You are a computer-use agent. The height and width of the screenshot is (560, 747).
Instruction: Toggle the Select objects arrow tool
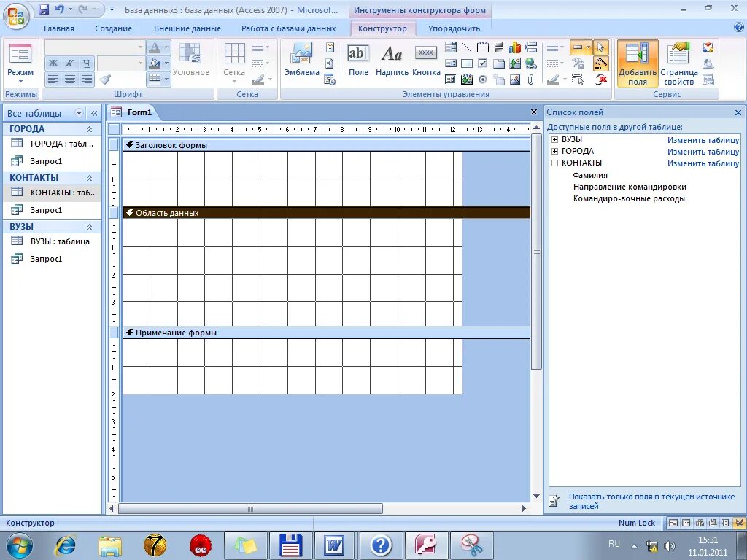click(601, 47)
